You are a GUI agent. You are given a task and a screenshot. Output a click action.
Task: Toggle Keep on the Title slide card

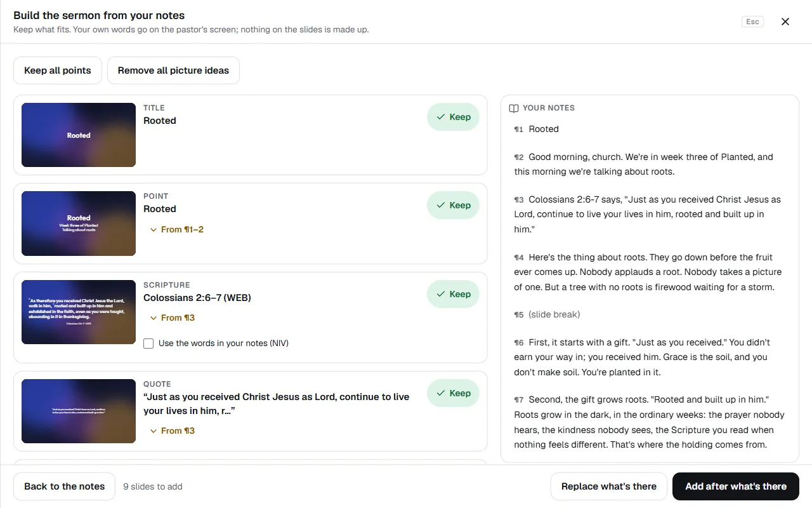pos(453,117)
